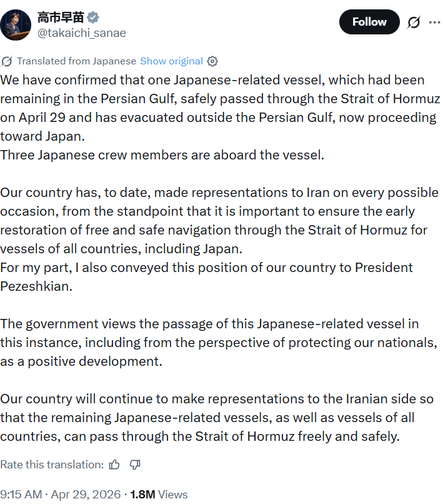Image resolution: width=443 pixels, height=504 pixels.
Task: Open the 9:15 AM · Apr 29, 2026 timestamp
Action: [x=62, y=495]
